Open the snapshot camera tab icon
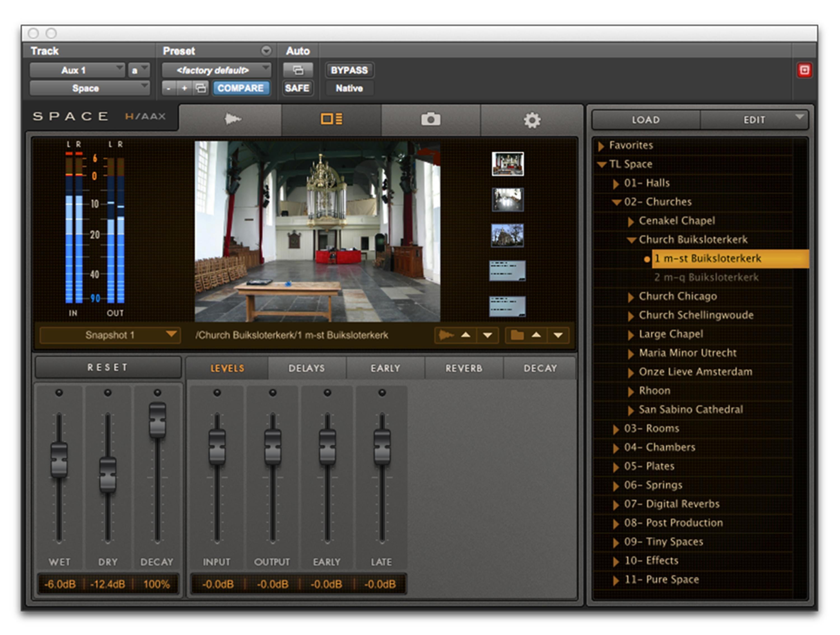The image size is (840, 635). 431,119
